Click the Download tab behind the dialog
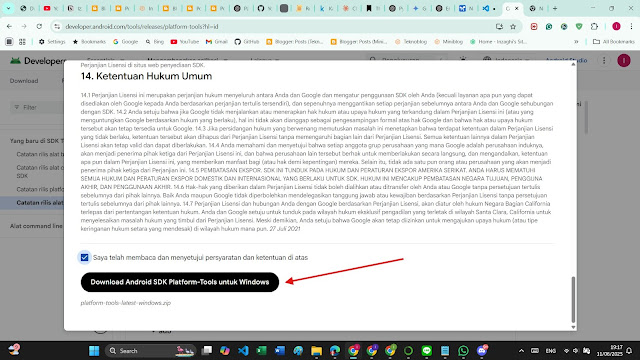The height and width of the screenshot is (360, 640). click(x=24, y=81)
